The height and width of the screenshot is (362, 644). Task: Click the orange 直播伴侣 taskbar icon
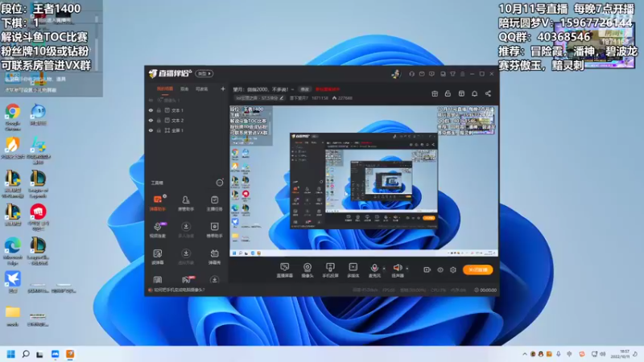tap(70, 354)
